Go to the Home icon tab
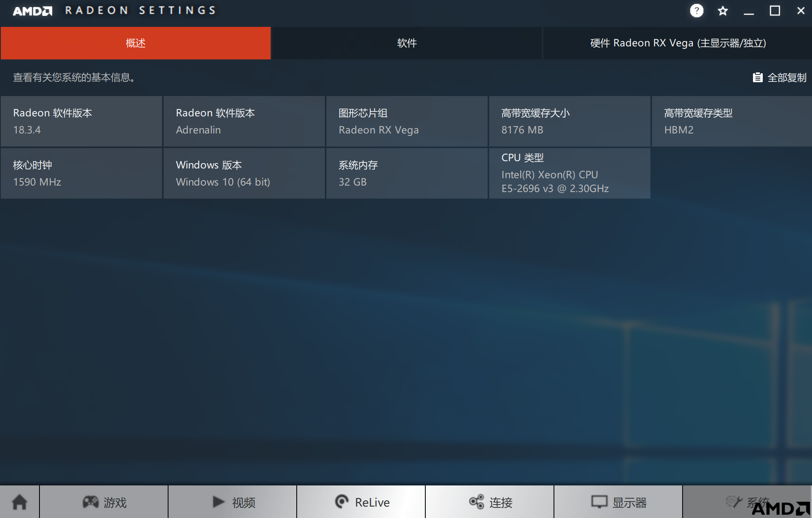 pyautogui.click(x=20, y=502)
